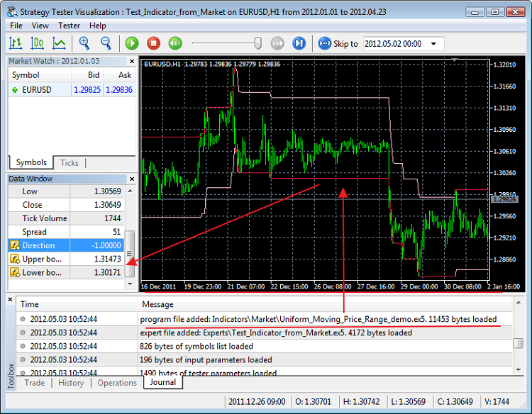Switch to the Trade tab
The width and height of the screenshot is (532, 414).
pyautogui.click(x=35, y=383)
